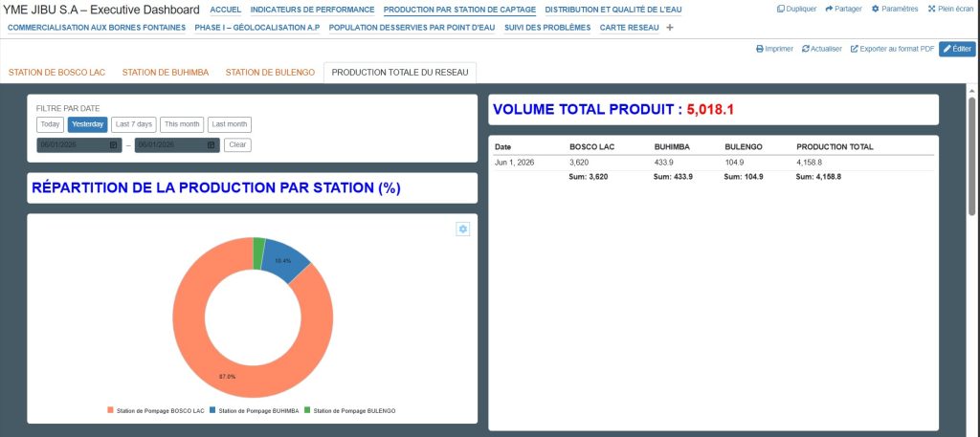980x437 pixels.
Task: Open start date calendar picker icon
Action: (x=113, y=144)
